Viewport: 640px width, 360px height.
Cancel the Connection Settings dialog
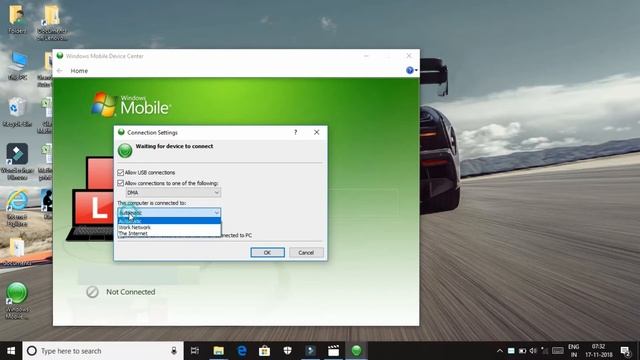306,253
